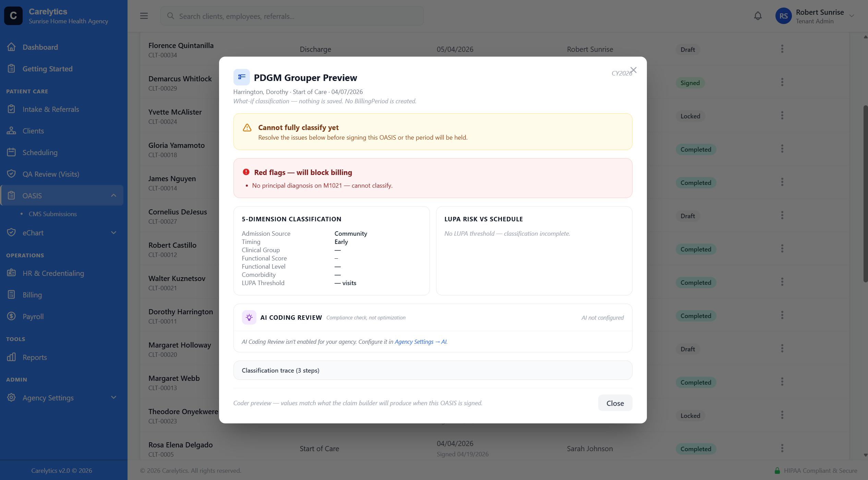Viewport: 868px width, 480px height.
Task: Click the Draft badge for Florence Quintanilla
Action: click(x=688, y=49)
